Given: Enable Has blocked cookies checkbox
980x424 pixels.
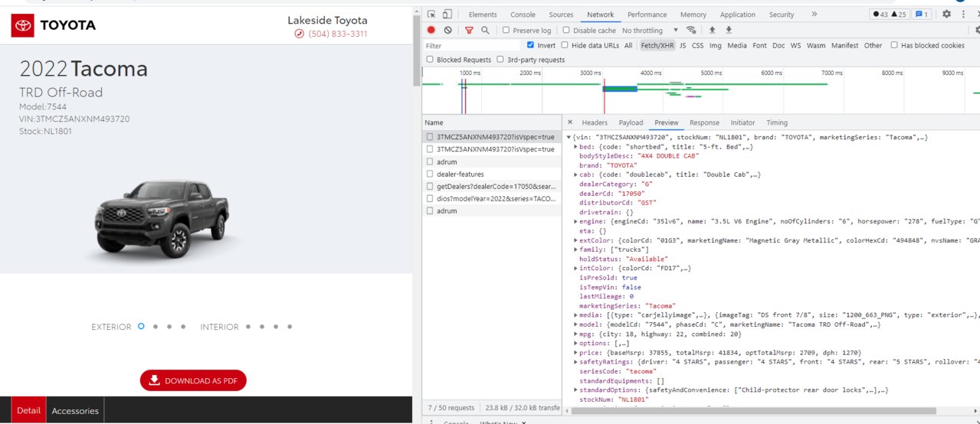Looking at the screenshot, I should tap(894, 45).
